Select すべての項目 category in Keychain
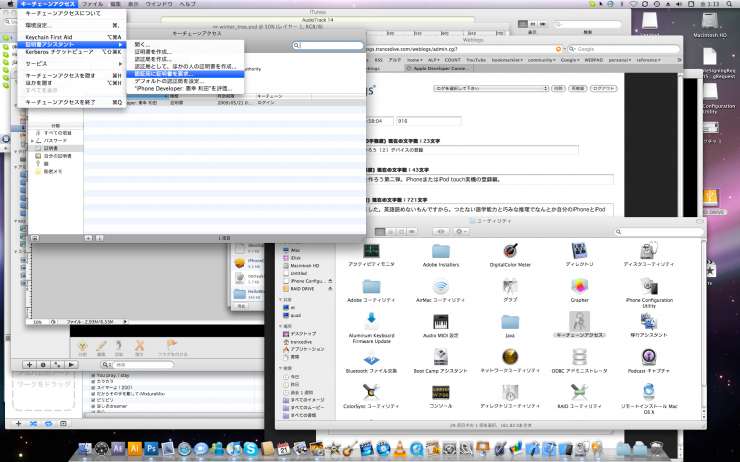The height and width of the screenshot is (462, 740). (57, 133)
